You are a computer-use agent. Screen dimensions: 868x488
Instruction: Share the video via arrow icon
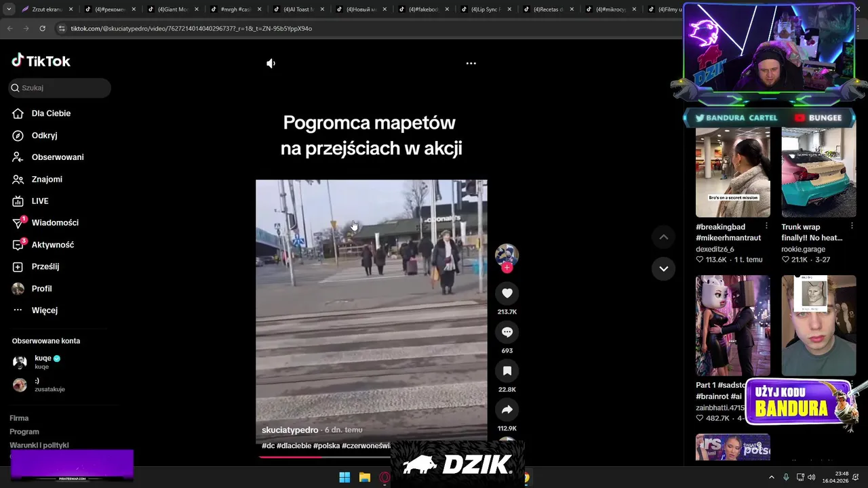pyautogui.click(x=507, y=409)
